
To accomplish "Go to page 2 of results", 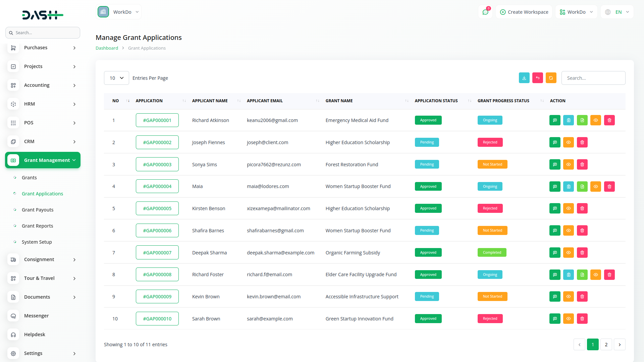I will (x=606, y=345).
